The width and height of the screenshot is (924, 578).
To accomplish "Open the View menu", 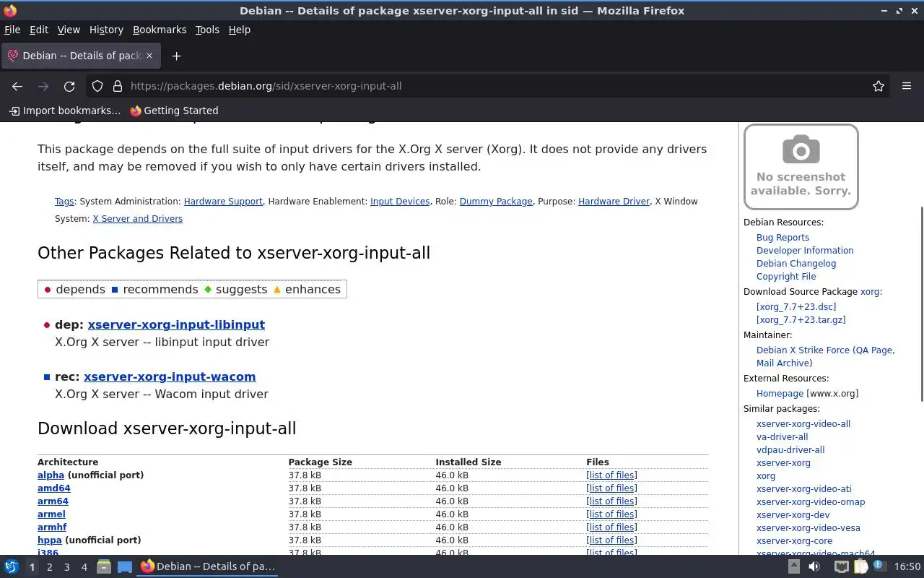I will pyautogui.click(x=69, y=30).
